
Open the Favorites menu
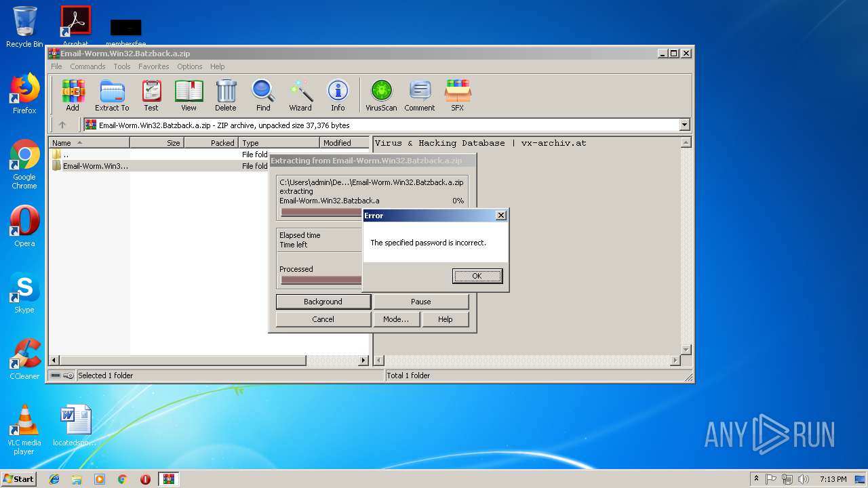pos(154,66)
